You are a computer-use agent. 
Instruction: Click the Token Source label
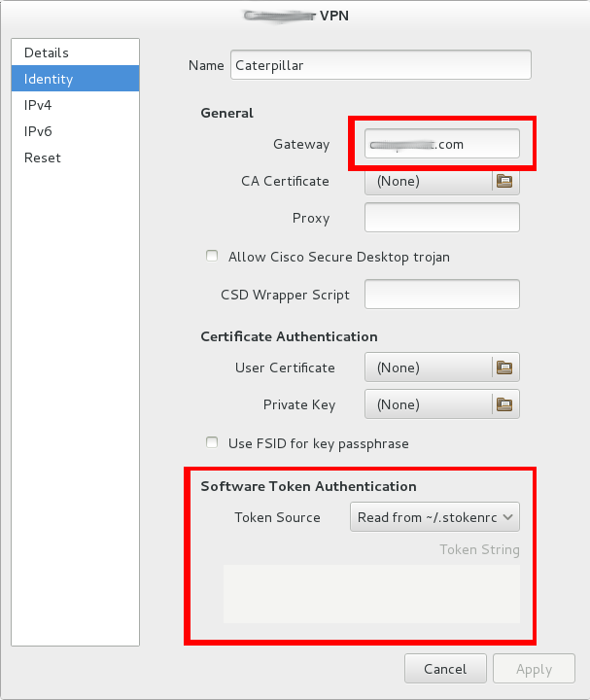[x=278, y=517]
